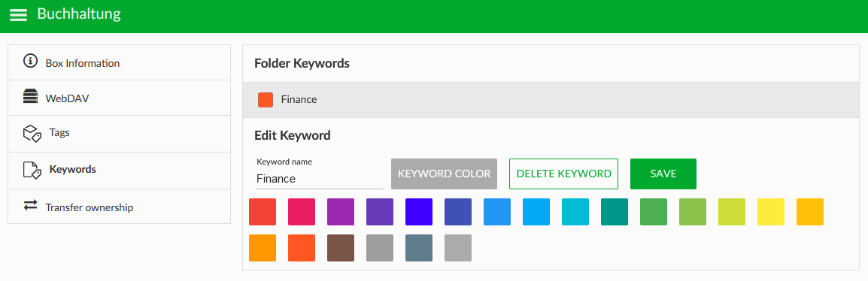The height and width of the screenshot is (281, 868).
Task: Pick the blue-grey color swatch
Action: pyautogui.click(x=419, y=248)
